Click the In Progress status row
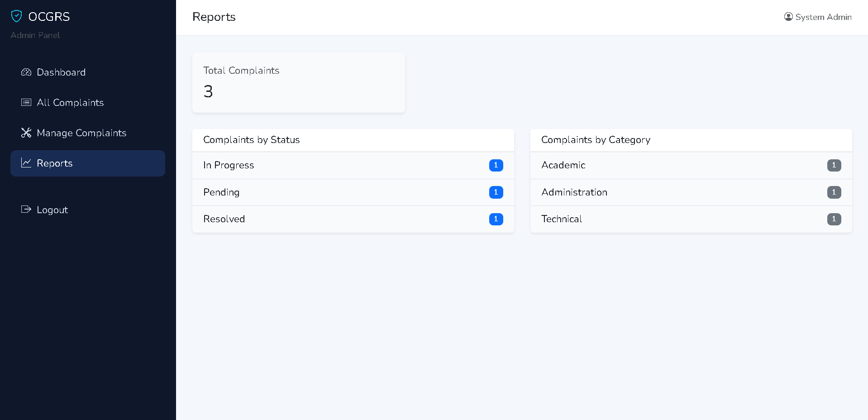The image size is (868, 420). coord(353,165)
